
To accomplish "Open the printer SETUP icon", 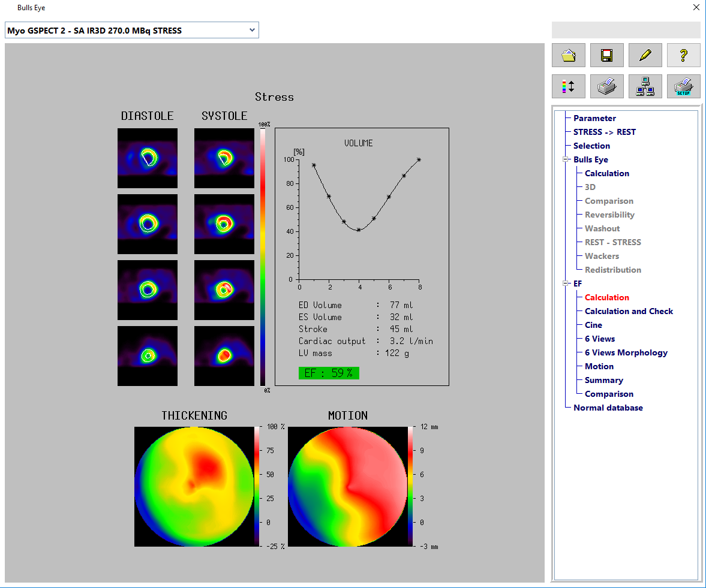I will (x=683, y=86).
